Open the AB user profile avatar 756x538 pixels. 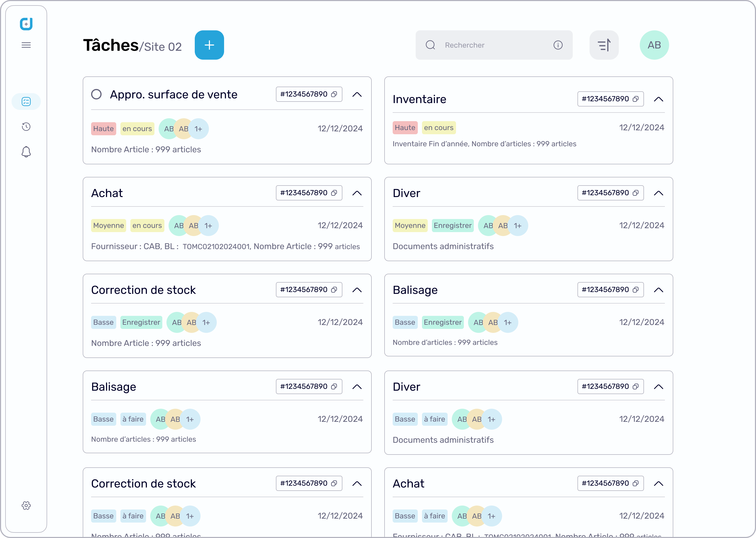click(654, 45)
